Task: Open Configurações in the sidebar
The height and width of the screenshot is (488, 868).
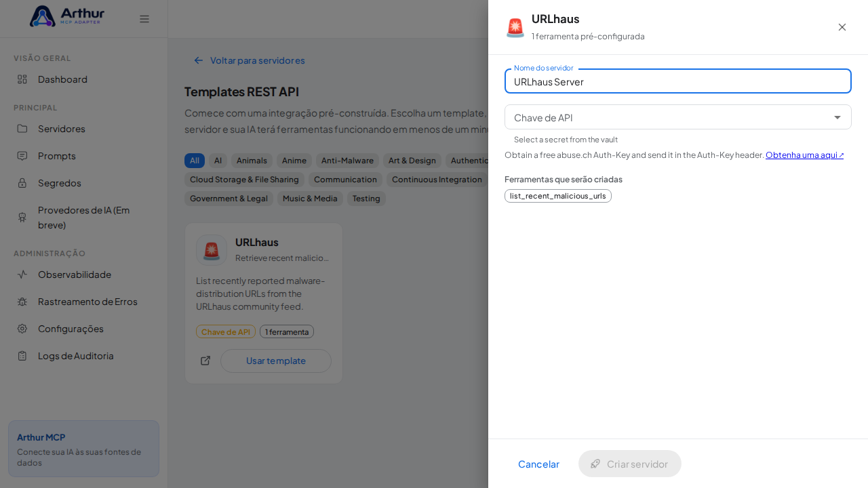Action: pos(84,329)
